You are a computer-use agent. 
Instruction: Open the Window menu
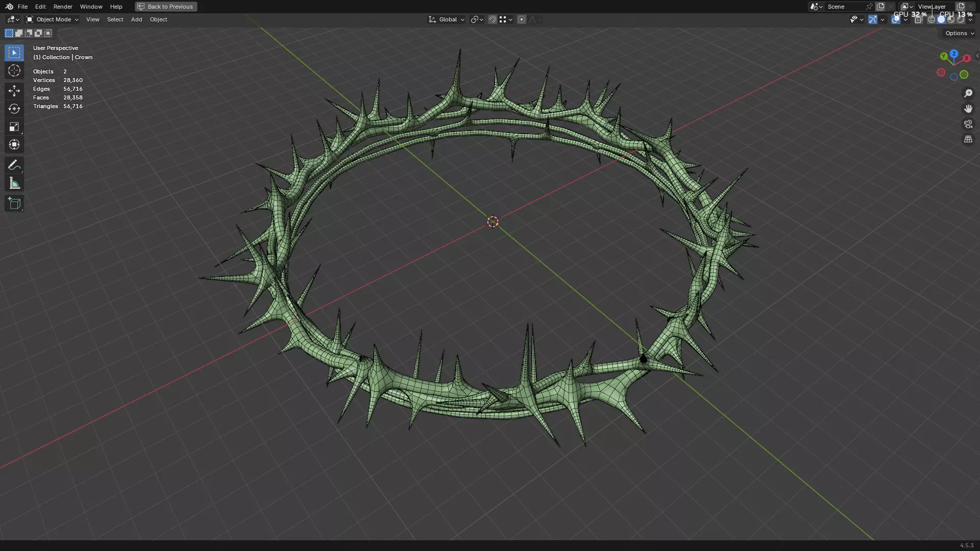click(x=91, y=7)
